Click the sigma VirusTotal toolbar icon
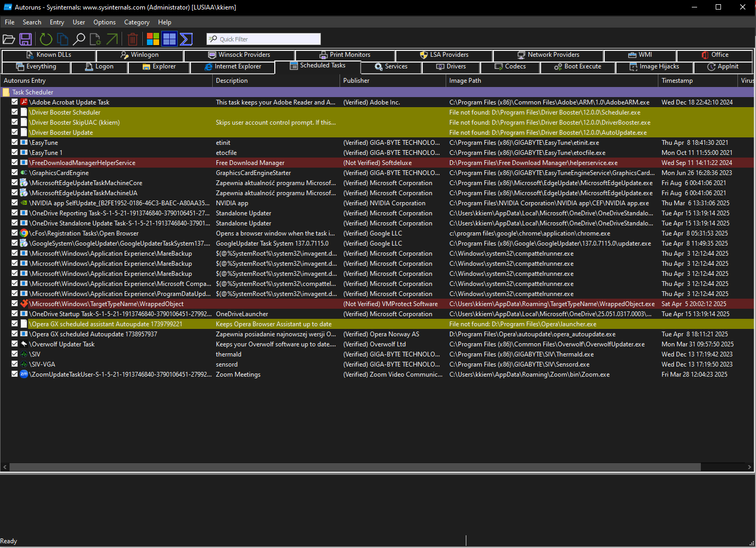Image resolution: width=756 pixels, height=548 pixels. [x=186, y=39]
